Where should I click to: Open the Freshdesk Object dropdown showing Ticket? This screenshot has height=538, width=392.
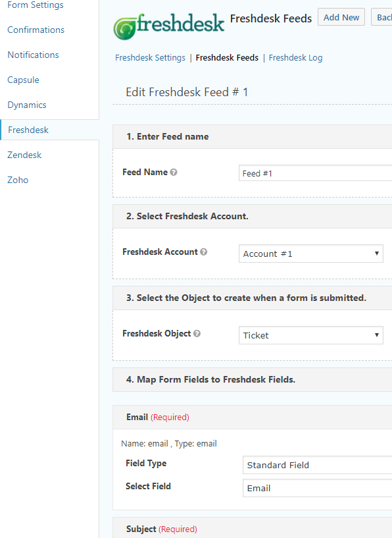[x=311, y=335]
